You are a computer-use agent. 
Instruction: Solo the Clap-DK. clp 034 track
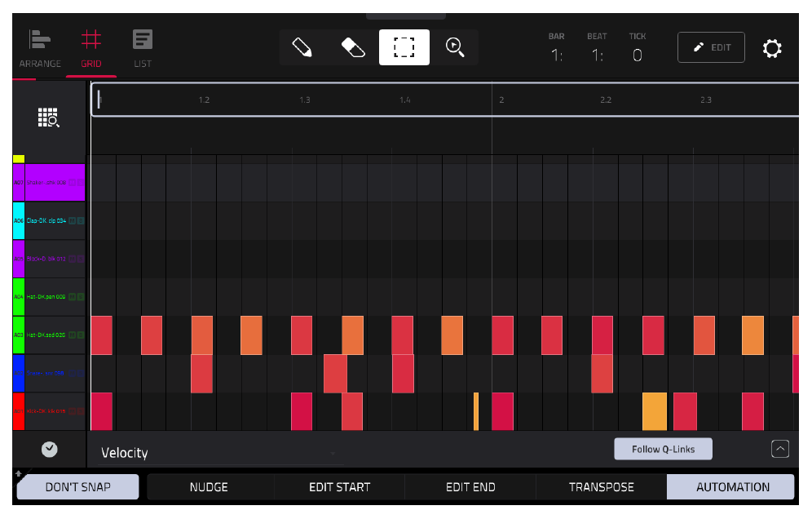point(80,221)
